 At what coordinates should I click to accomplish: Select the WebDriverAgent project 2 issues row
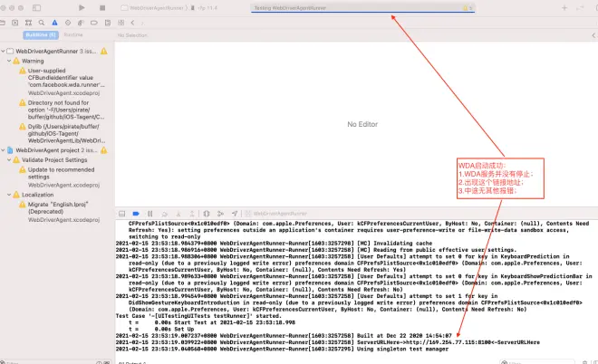(57, 150)
